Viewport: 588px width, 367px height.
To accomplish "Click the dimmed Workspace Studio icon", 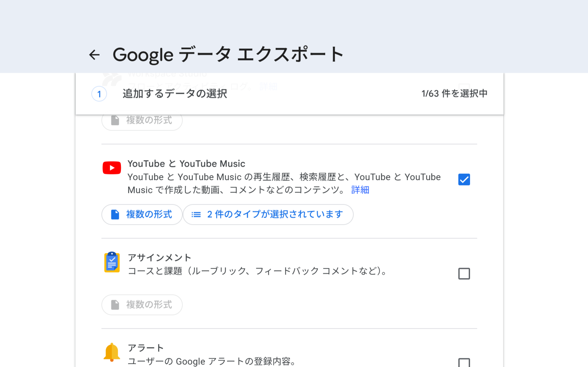I will [x=111, y=78].
